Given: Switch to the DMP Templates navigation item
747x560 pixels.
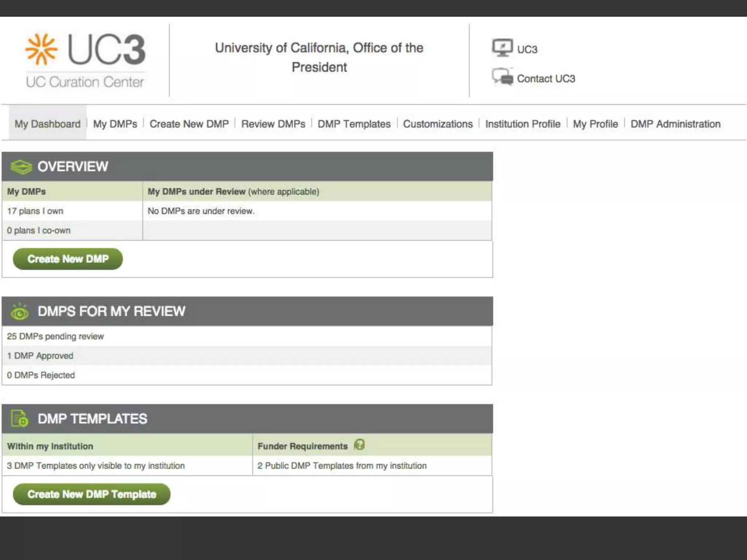Looking at the screenshot, I should (x=354, y=124).
